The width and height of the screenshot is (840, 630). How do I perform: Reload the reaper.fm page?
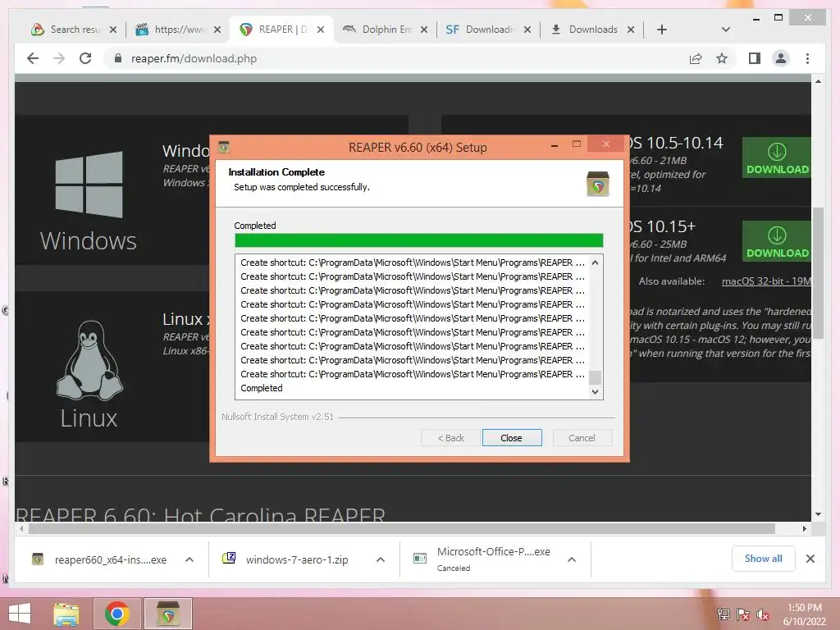pos(85,58)
